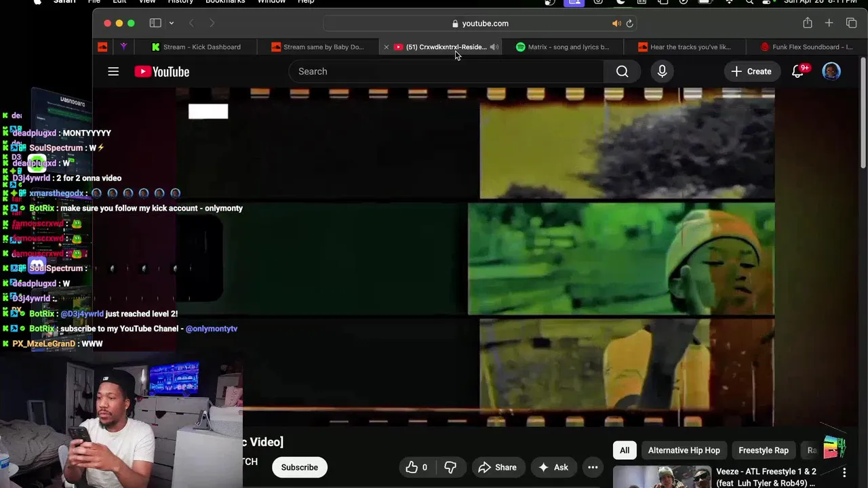Open the pinned SoundCloud tab
Image resolution: width=868 pixels, height=488 pixels.
pyautogui.click(x=102, y=47)
